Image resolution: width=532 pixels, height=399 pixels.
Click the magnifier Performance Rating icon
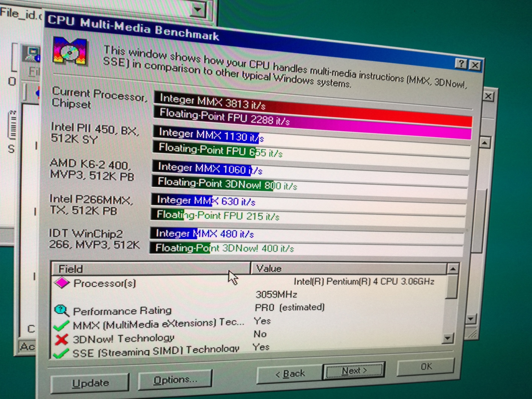[x=62, y=311]
